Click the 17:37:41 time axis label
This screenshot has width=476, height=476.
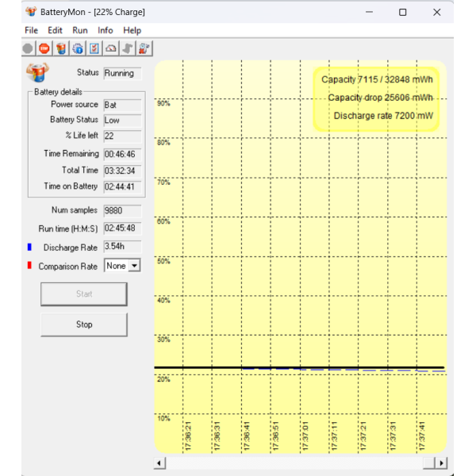[422, 436]
